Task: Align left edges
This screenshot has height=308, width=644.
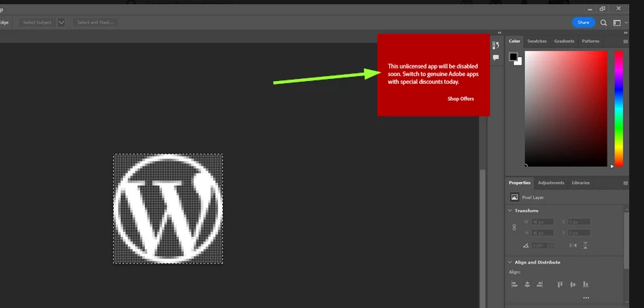Action: click(514, 284)
